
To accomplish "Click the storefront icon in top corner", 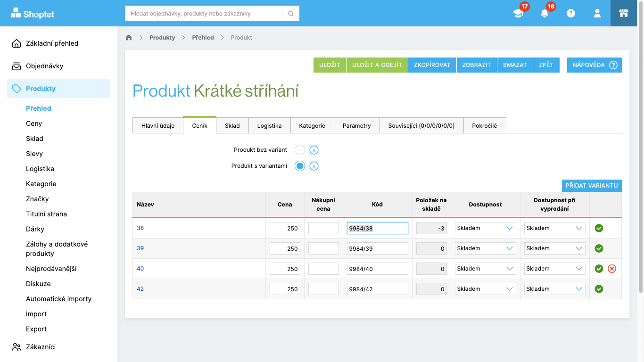I will [x=624, y=13].
